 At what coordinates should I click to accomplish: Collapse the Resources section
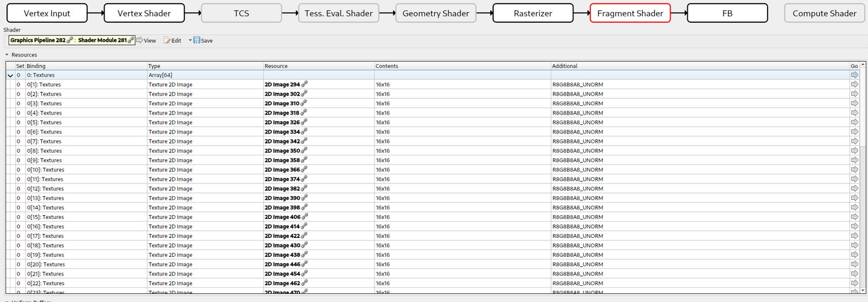click(x=7, y=55)
